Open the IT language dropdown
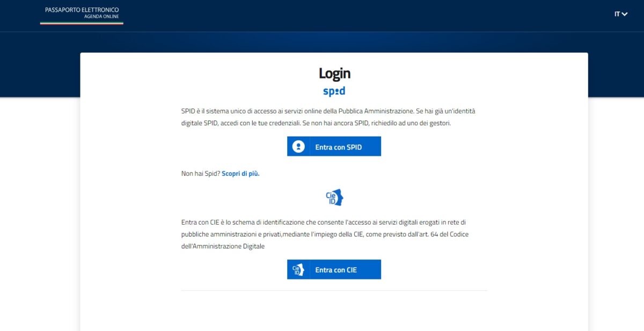 [621, 15]
